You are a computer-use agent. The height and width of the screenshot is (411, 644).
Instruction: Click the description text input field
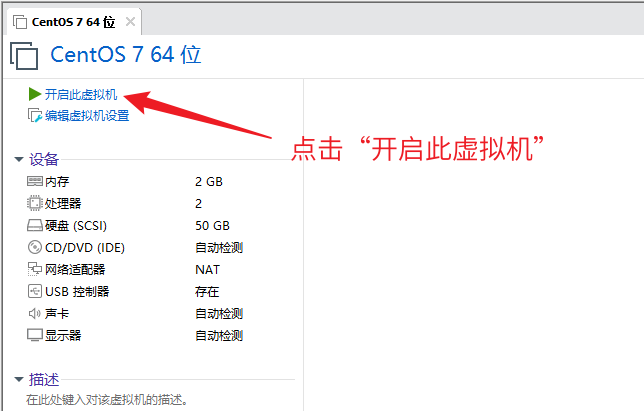click(150, 400)
